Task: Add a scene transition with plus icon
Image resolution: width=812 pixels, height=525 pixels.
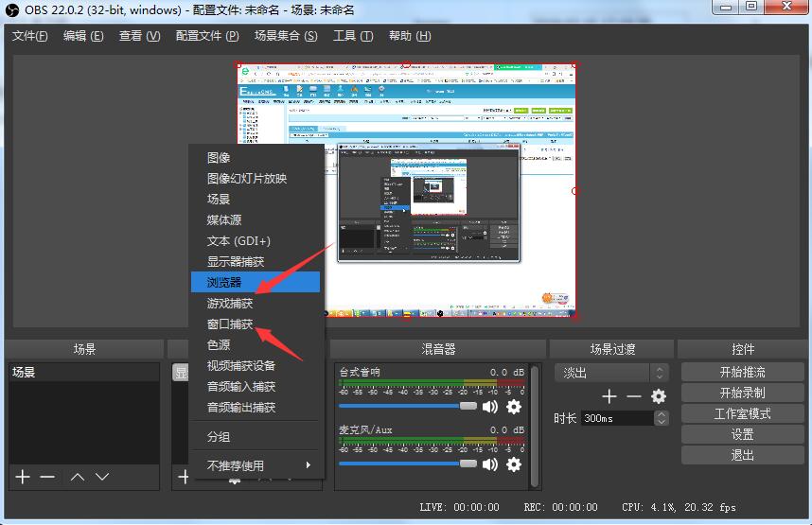Action: coord(609,396)
